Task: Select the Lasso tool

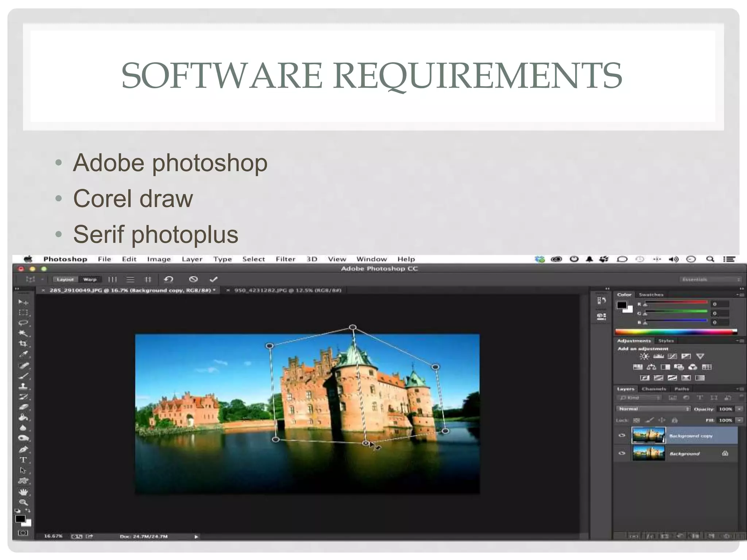Action: tap(23, 323)
